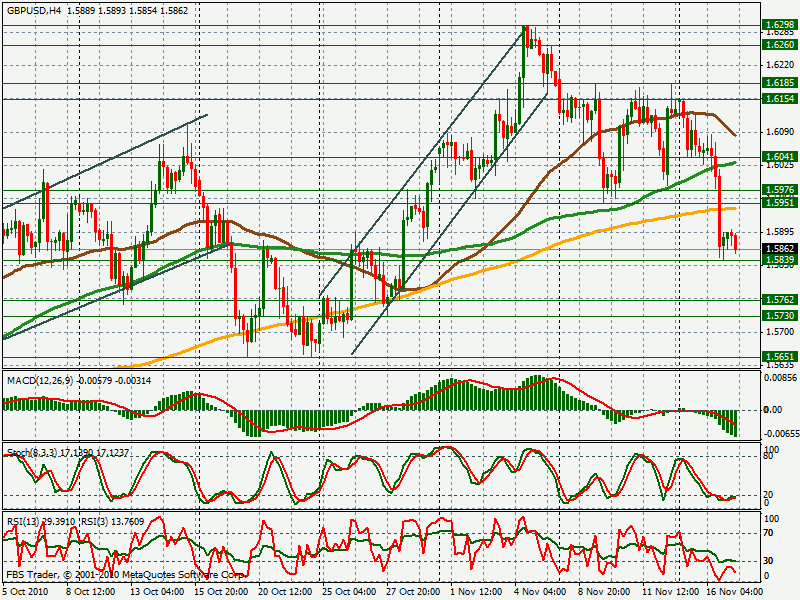800x600 pixels.
Task: Click the RSI 70 level axis value
Action: [x=768, y=533]
